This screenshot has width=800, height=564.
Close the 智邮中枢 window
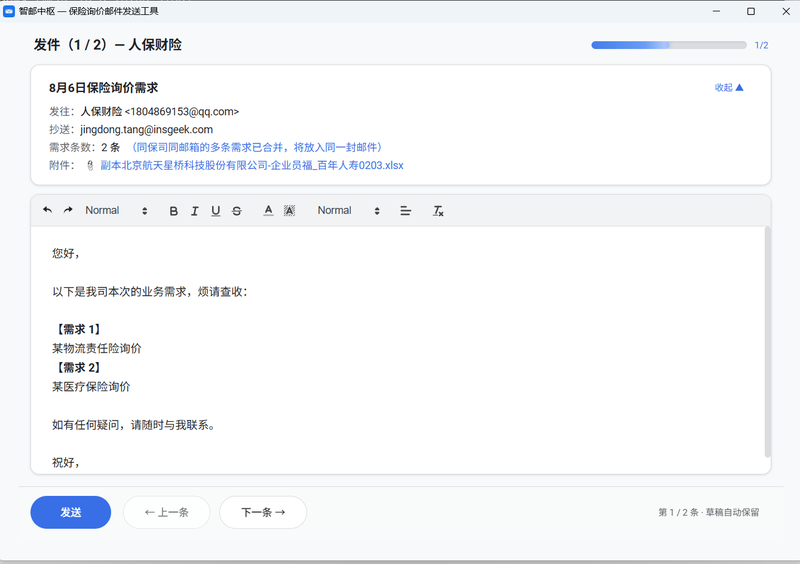click(786, 11)
